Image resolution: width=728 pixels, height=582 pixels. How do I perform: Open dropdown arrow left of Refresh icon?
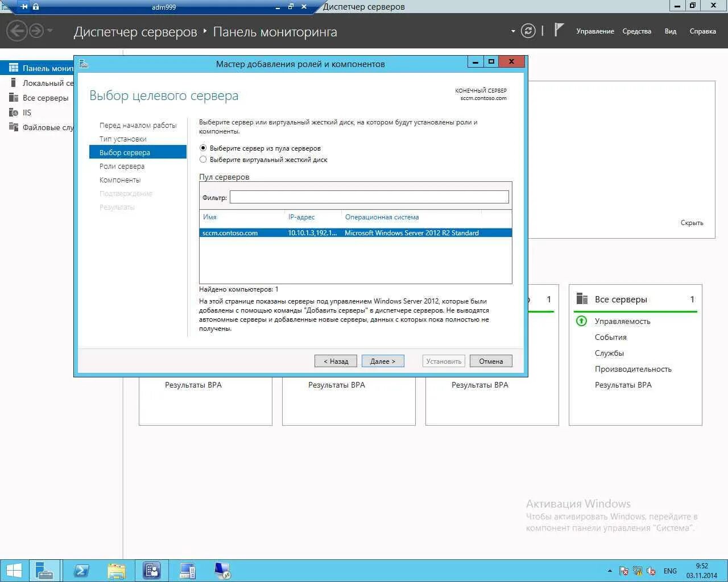tap(513, 31)
